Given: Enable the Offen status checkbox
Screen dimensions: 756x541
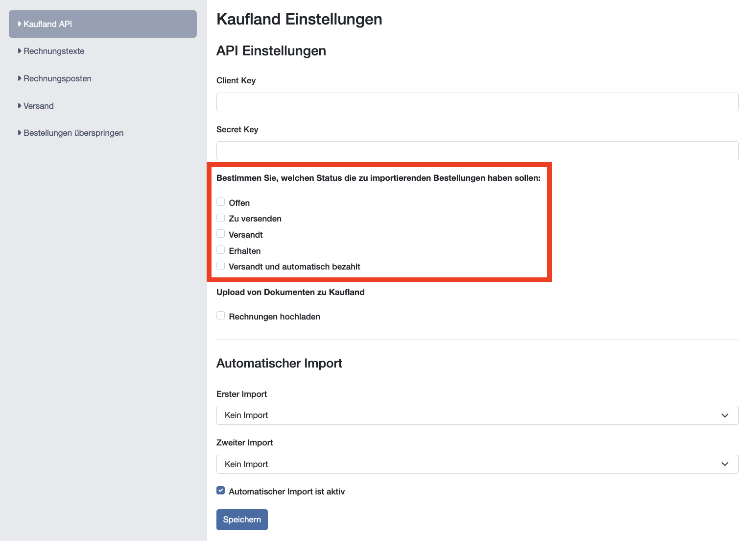Looking at the screenshot, I should point(221,202).
